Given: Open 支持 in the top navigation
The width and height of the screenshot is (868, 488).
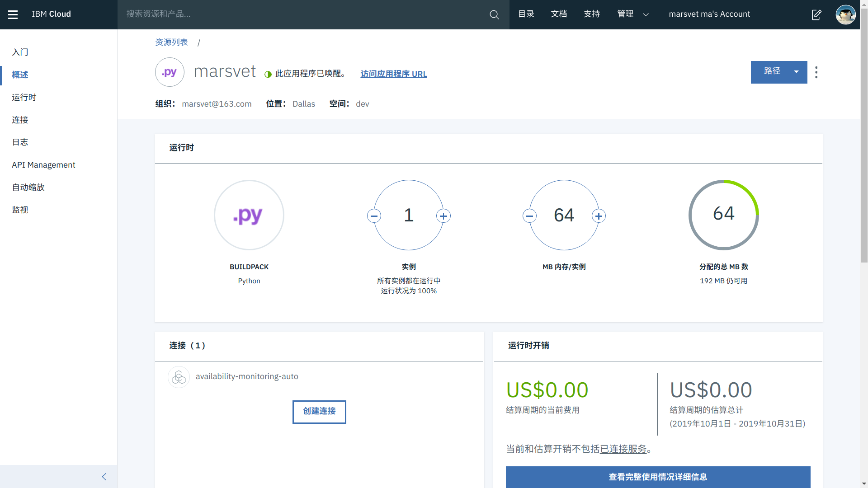Looking at the screenshot, I should click(x=592, y=14).
